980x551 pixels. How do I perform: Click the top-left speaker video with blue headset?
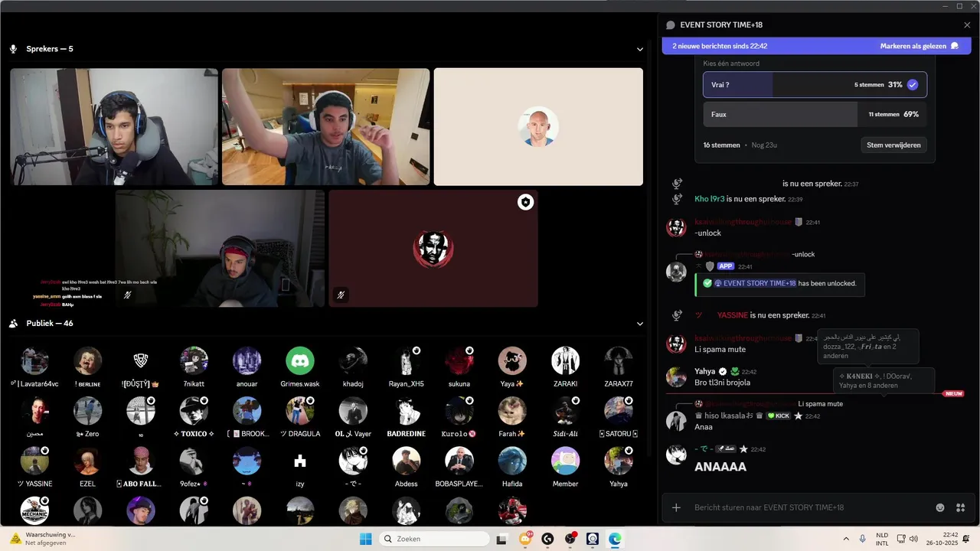pos(114,126)
